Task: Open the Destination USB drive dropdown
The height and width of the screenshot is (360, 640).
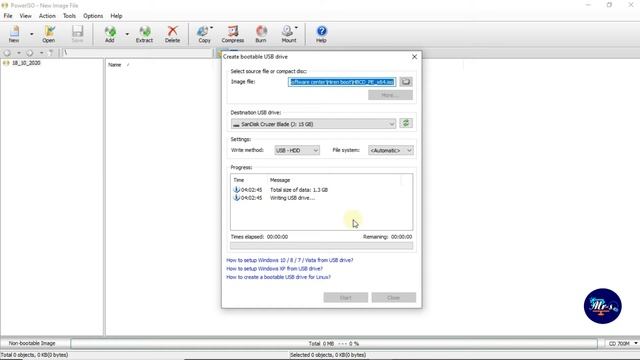Action: 313,124
